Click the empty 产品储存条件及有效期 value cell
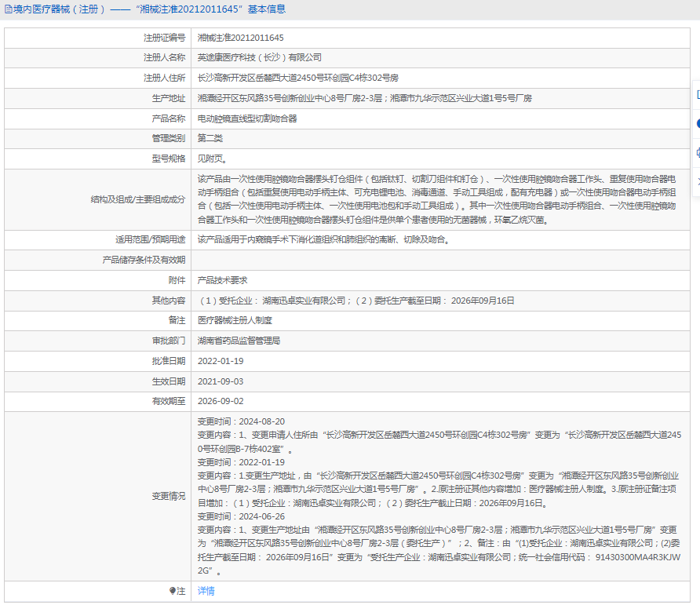 [440, 260]
